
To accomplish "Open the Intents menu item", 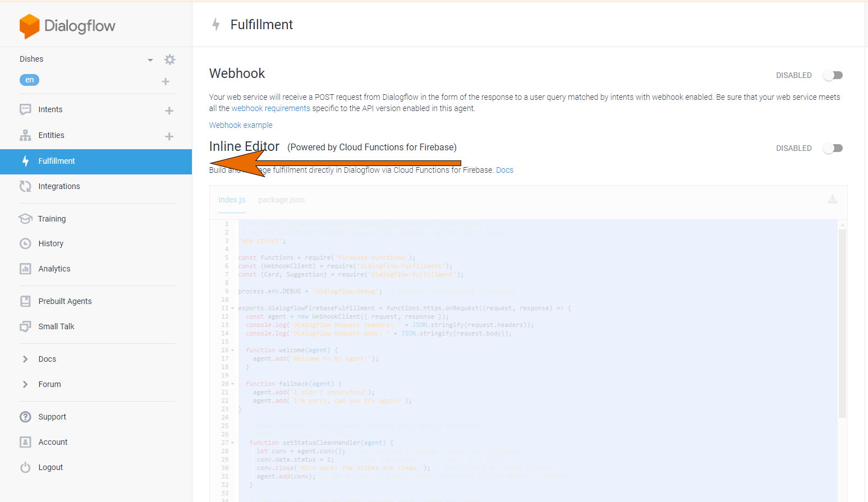I will coord(50,109).
